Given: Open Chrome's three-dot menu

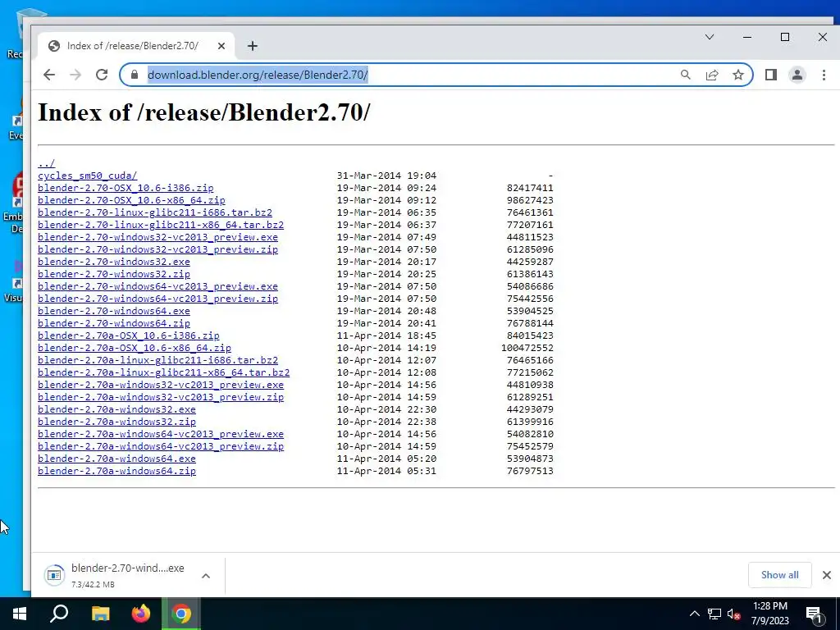Looking at the screenshot, I should 824,75.
